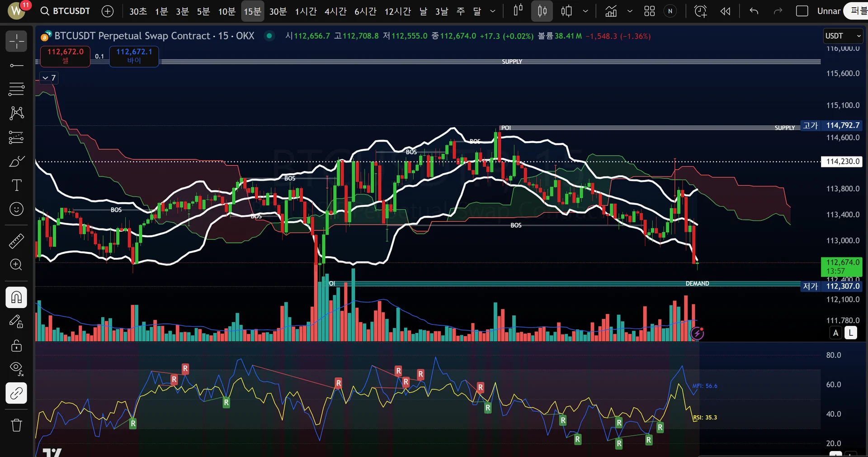This screenshot has height=457, width=868.
Task: Open the USDT currency dropdown
Action: click(843, 36)
